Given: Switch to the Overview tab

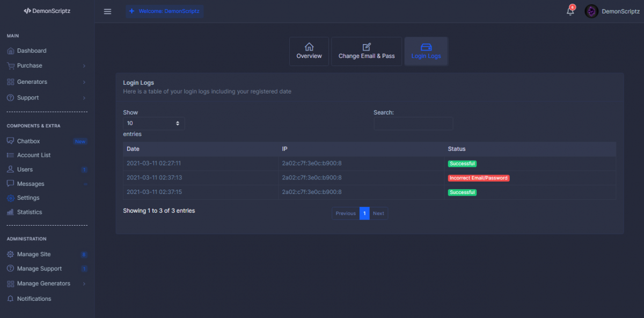Looking at the screenshot, I should 309,52.
